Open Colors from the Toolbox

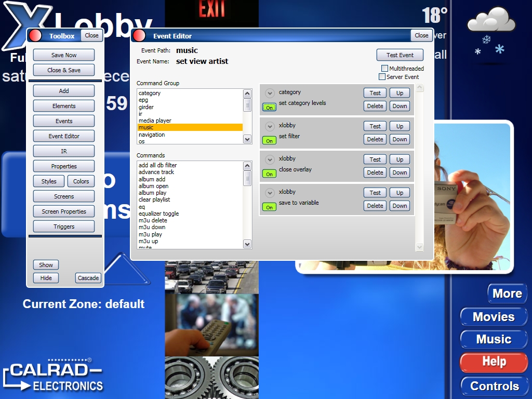tap(81, 181)
